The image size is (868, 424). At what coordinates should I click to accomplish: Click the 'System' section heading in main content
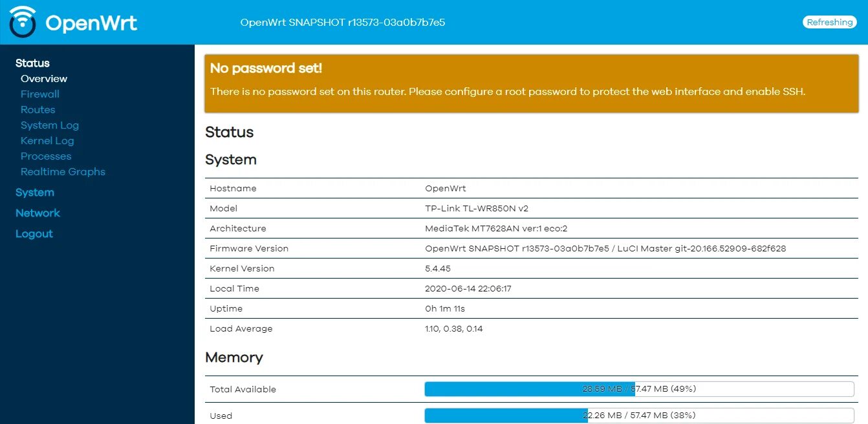point(231,160)
